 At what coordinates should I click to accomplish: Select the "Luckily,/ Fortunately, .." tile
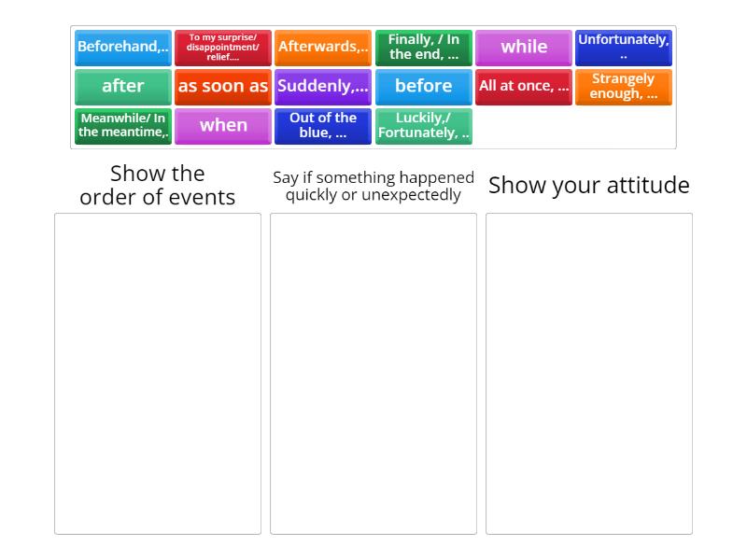click(423, 125)
